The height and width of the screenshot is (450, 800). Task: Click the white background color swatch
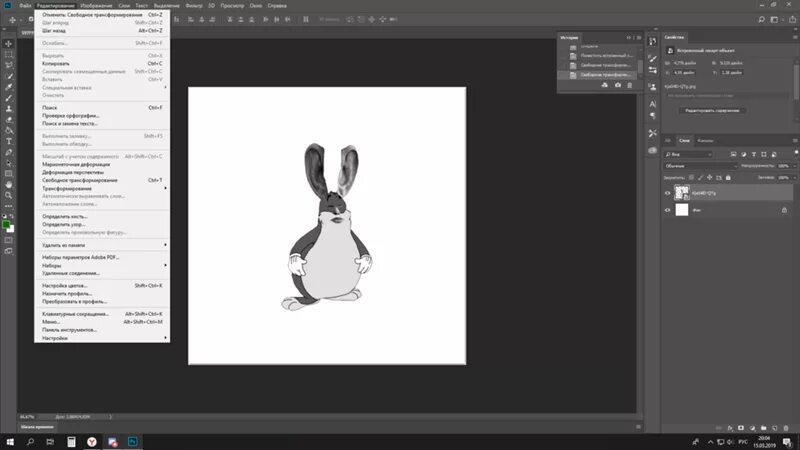11,230
